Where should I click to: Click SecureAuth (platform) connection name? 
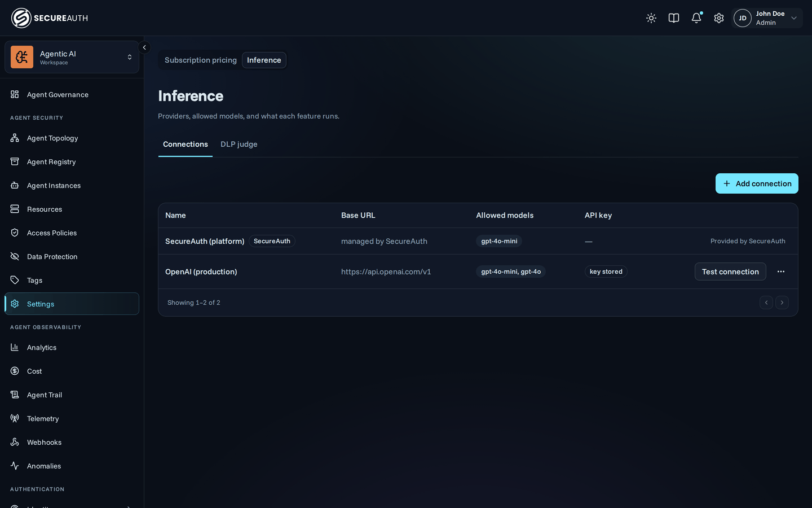coord(205,241)
